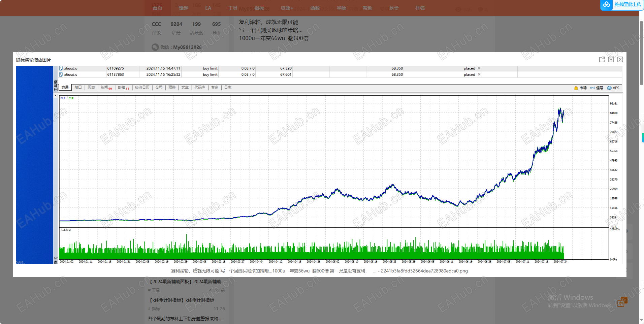Open the zoomed image in a new window
The width and height of the screenshot is (644, 324).
[x=602, y=60]
